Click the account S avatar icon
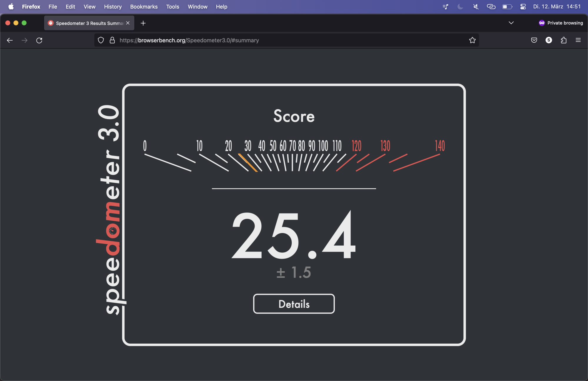Viewport: 588px width, 381px height. [x=549, y=40]
